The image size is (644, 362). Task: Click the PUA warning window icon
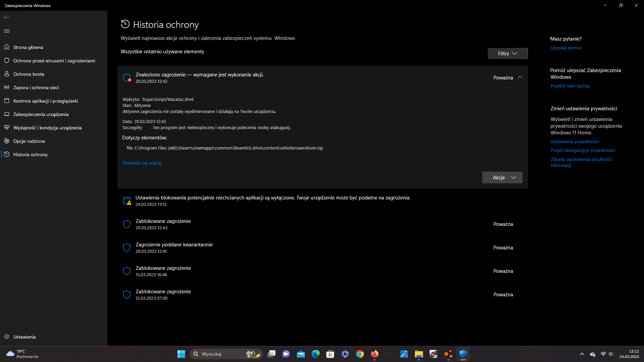click(x=127, y=201)
